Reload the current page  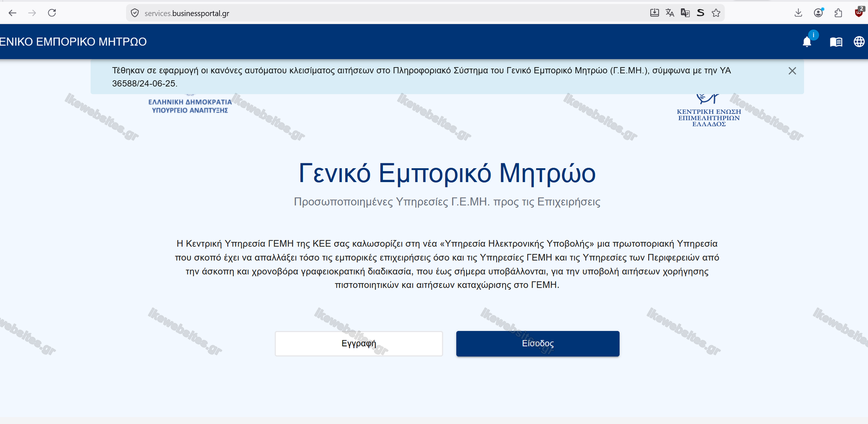click(x=52, y=13)
